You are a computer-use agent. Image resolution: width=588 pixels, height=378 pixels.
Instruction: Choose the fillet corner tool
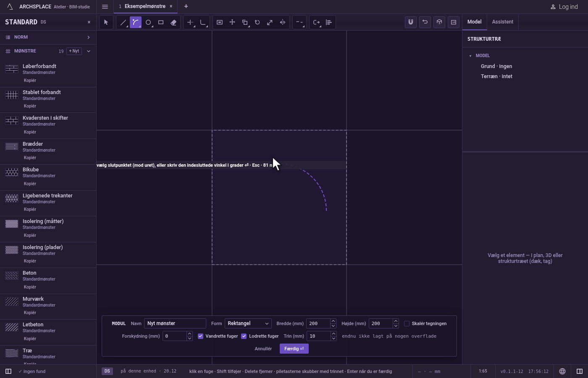(203, 22)
